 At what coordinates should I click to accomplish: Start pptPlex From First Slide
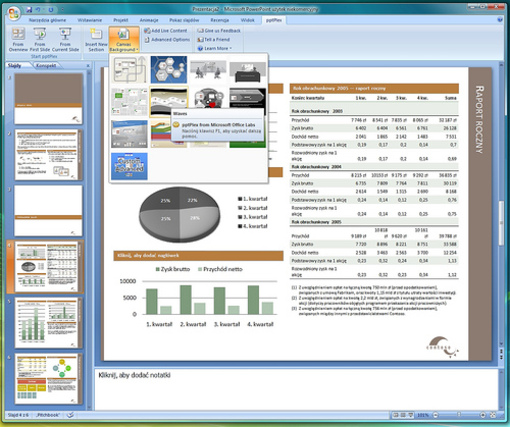(x=40, y=40)
